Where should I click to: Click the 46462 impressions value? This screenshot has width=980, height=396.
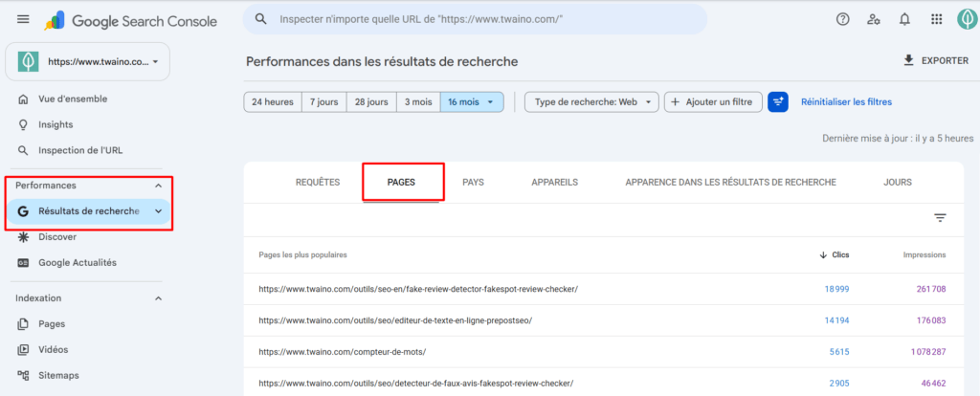tap(934, 383)
